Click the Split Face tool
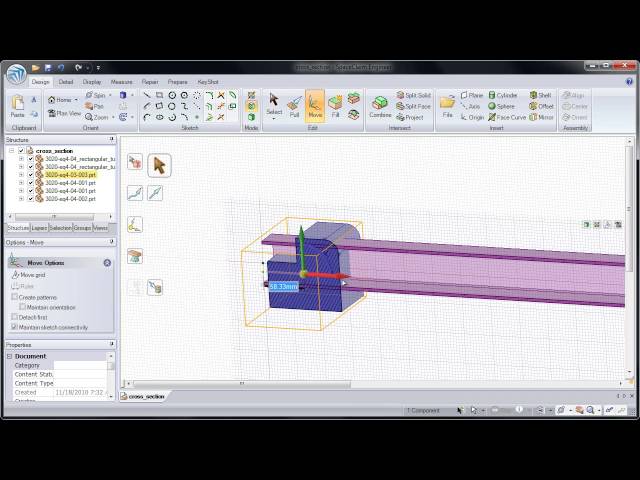This screenshot has width=640, height=480. click(413, 106)
